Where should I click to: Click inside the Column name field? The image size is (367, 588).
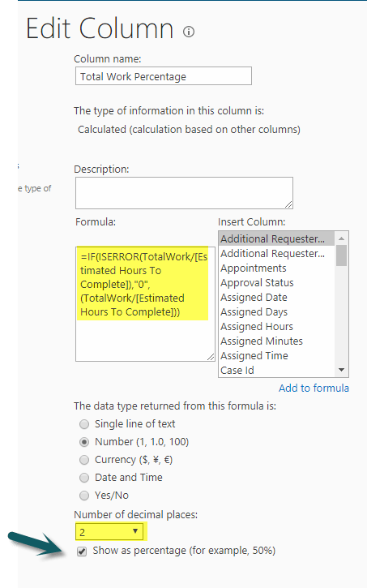[x=164, y=76]
